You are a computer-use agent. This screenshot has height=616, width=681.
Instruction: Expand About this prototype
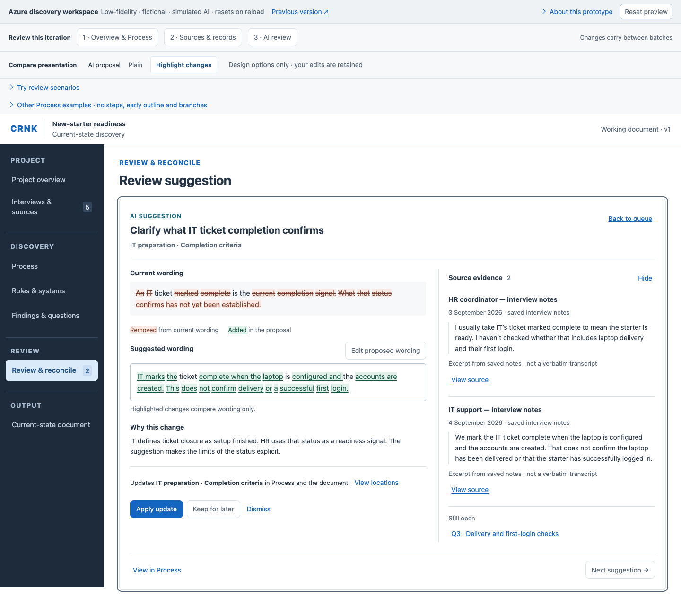pos(577,12)
